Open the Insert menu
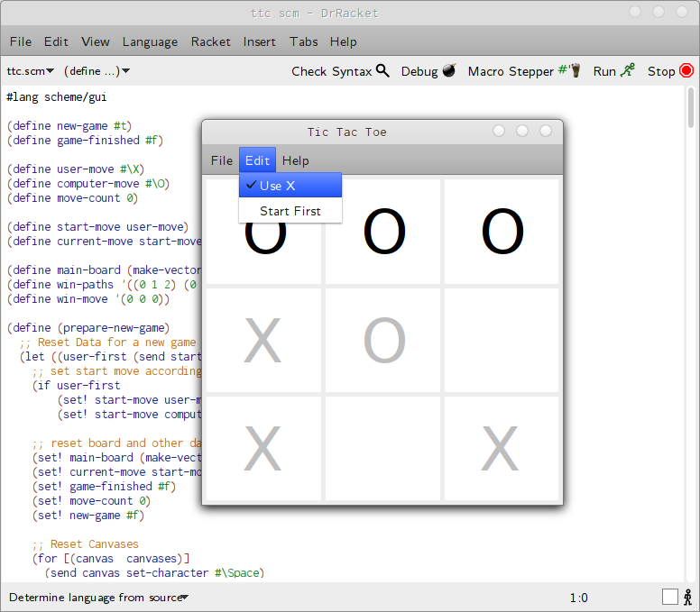Screen dimensions: 700x612 tap(260, 41)
